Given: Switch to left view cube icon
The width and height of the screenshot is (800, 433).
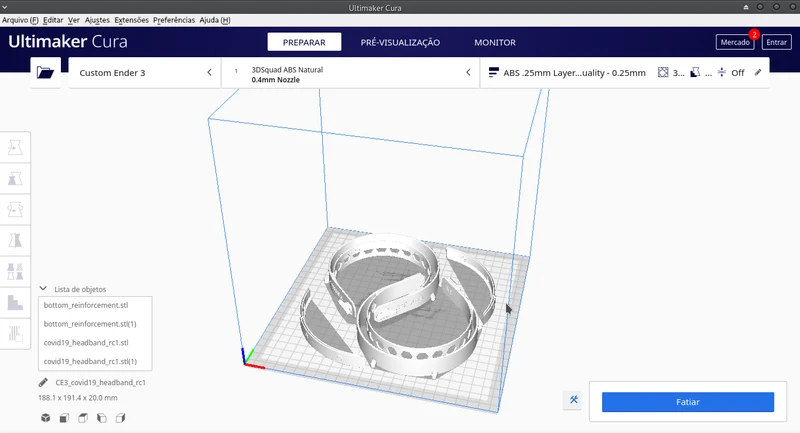Looking at the screenshot, I should click(x=102, y=418).
